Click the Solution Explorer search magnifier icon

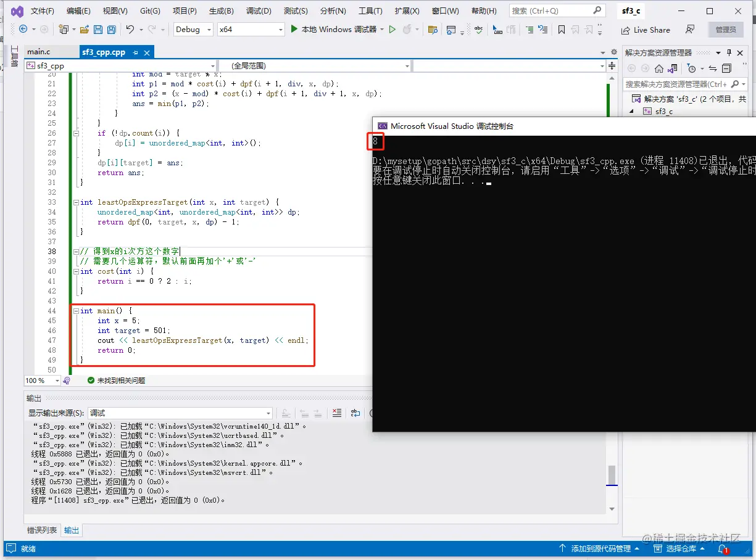(x=735, y=84)
